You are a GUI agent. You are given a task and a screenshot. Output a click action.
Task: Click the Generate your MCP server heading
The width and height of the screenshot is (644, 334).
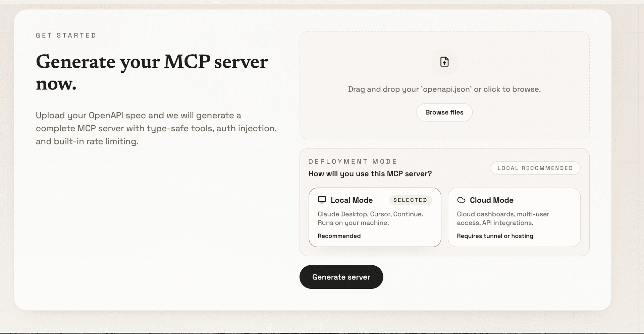(152, 72)
